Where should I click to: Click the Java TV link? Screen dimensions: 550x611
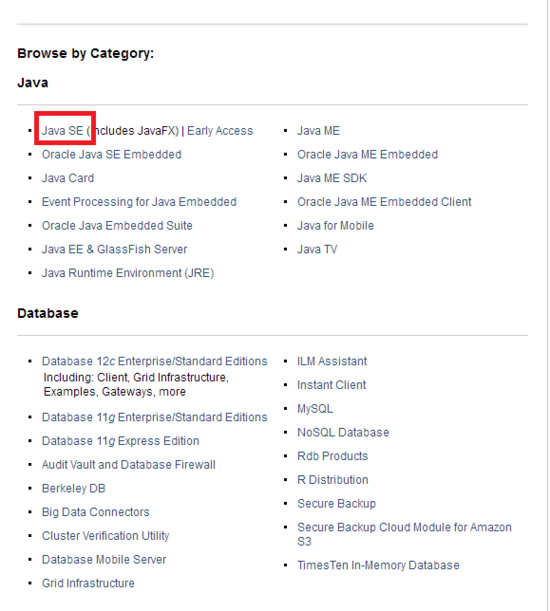(317, 249)
